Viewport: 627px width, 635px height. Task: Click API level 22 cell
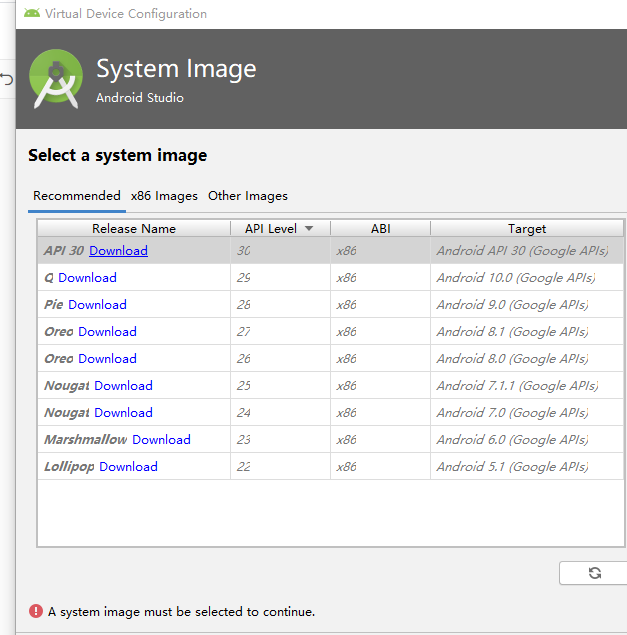[x=280, y=467]
